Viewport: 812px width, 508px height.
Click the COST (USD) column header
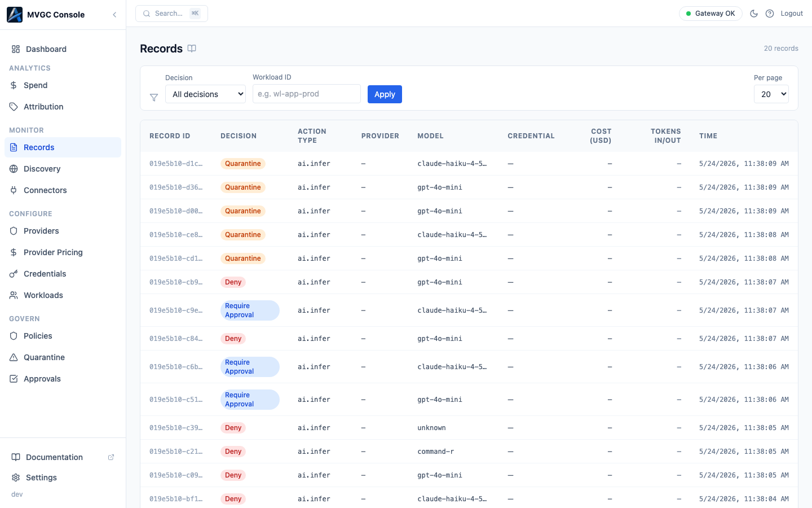pyautogui.click(x=601, y=136)
